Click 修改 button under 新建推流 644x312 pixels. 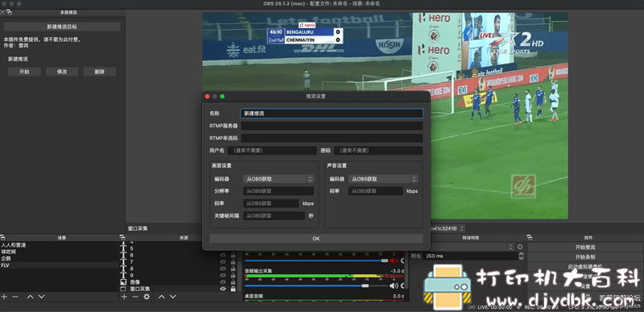pos(62,72)
